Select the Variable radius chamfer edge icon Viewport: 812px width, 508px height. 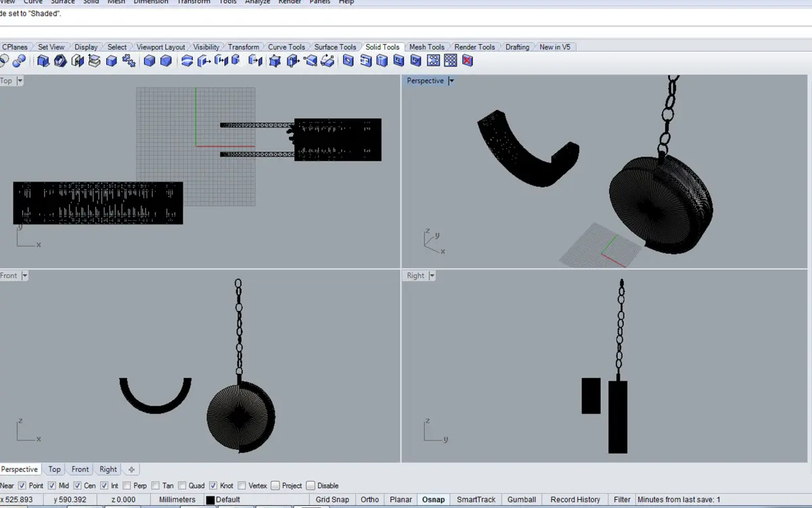(166, 61)
